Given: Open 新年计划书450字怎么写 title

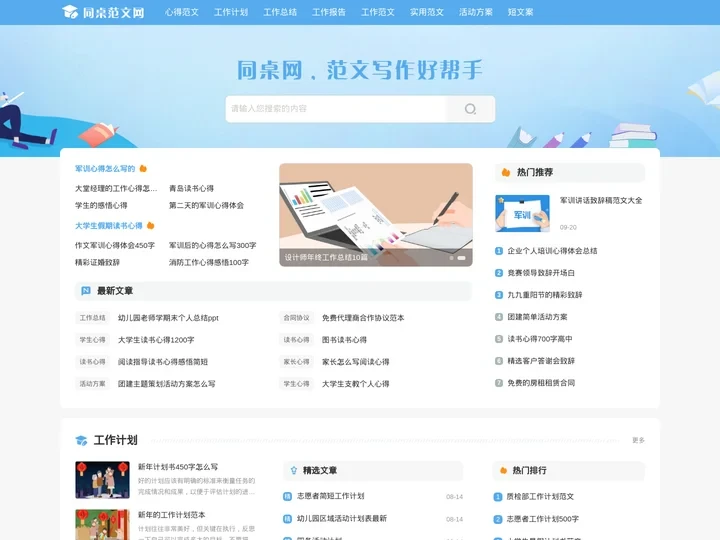Looking at the screenshot, I should click(x=178, y=467).
